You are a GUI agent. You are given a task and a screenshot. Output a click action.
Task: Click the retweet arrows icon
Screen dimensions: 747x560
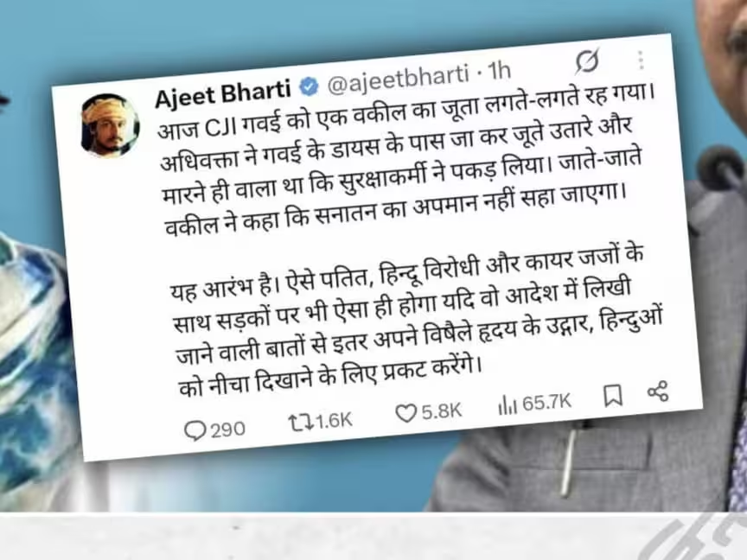pos(302,423)
